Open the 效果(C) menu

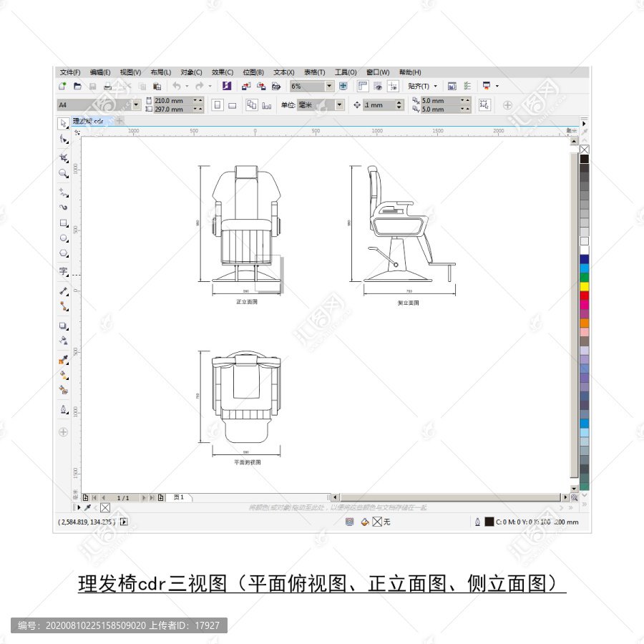pos(223,72)
